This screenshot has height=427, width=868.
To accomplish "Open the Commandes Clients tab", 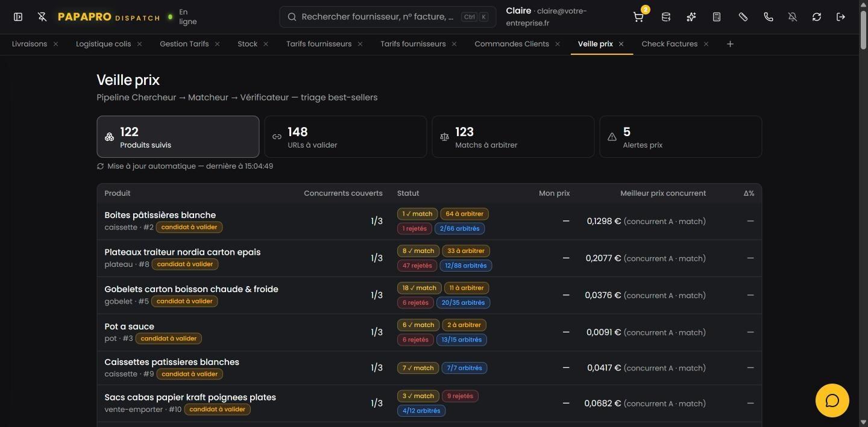I will [512, 44].
